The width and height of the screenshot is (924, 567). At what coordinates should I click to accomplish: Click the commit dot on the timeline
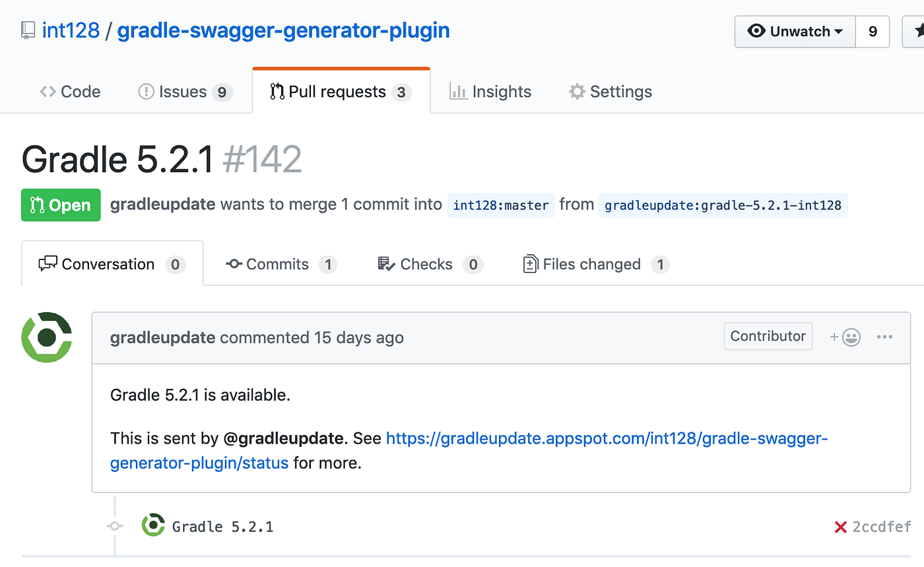pyautogui.click(x=114, y=526)
